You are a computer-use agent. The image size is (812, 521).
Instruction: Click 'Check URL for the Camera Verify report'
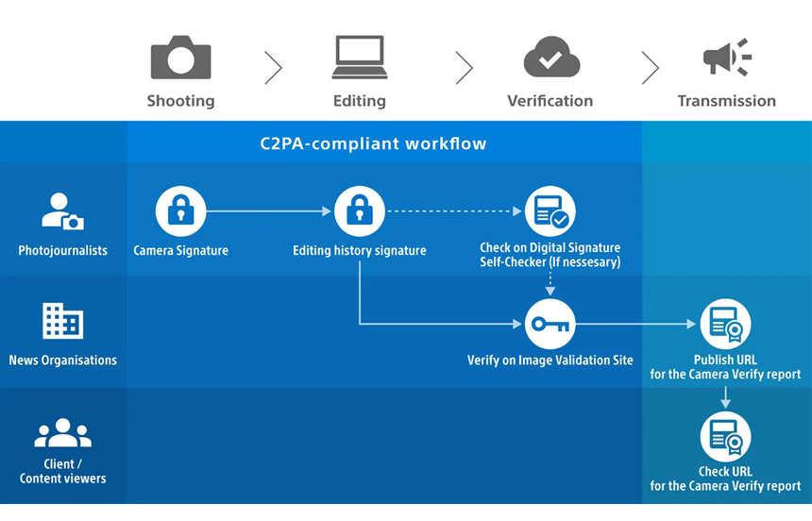[725, 479]
